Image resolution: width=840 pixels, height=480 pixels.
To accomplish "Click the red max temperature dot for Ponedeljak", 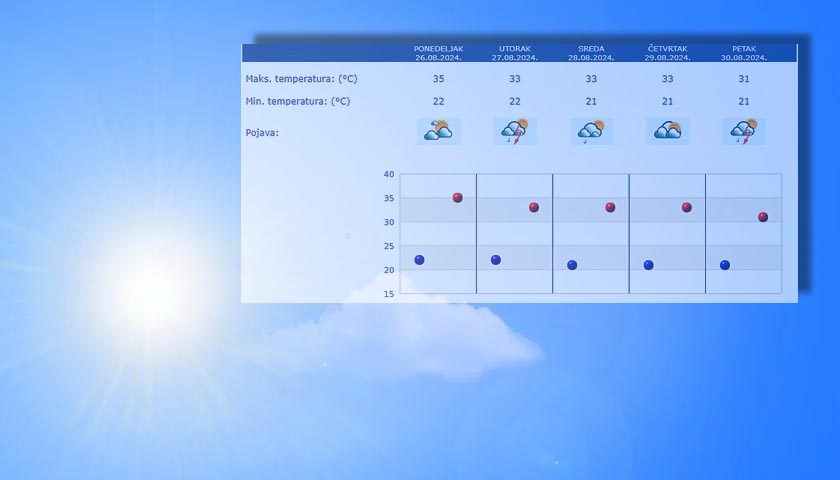I will [458, 198].
